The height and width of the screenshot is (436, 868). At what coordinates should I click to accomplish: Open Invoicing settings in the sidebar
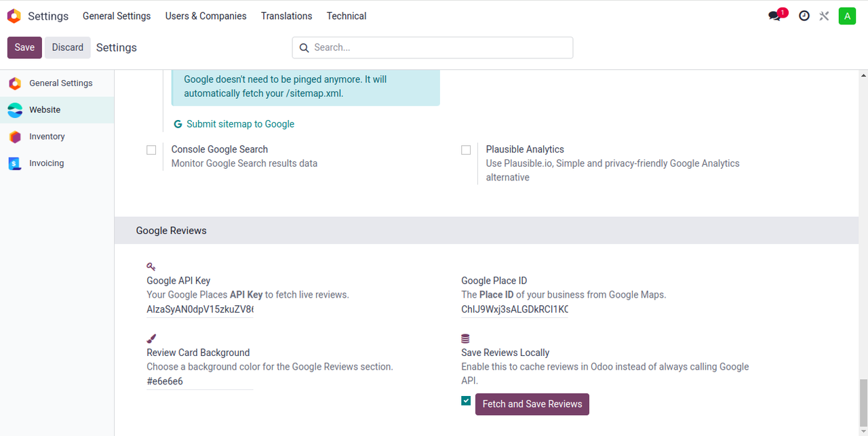pyautogui.click(x=46, y=163)
